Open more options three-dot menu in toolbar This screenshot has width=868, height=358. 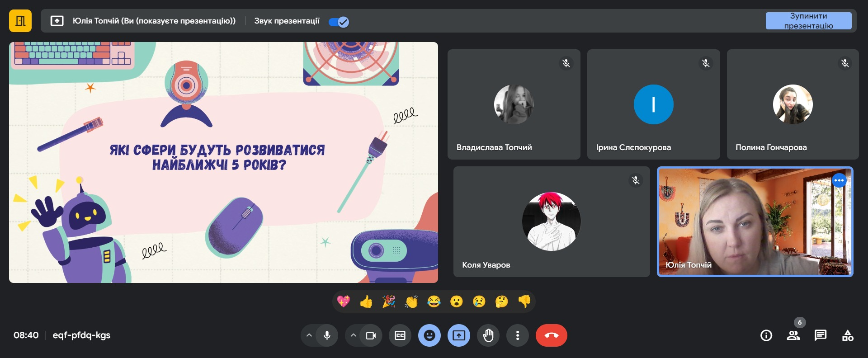pos(518,335)
